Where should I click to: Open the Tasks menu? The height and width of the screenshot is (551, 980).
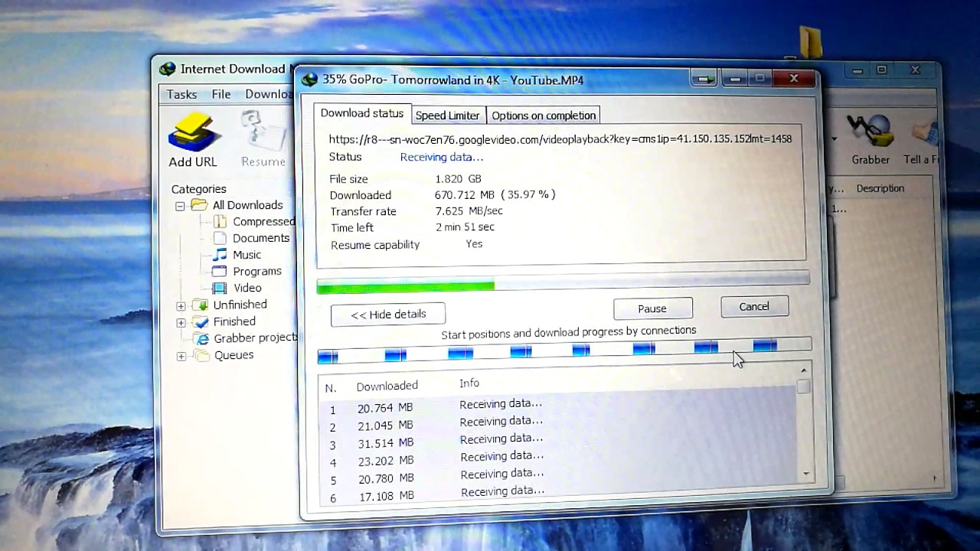coord(181,94)
